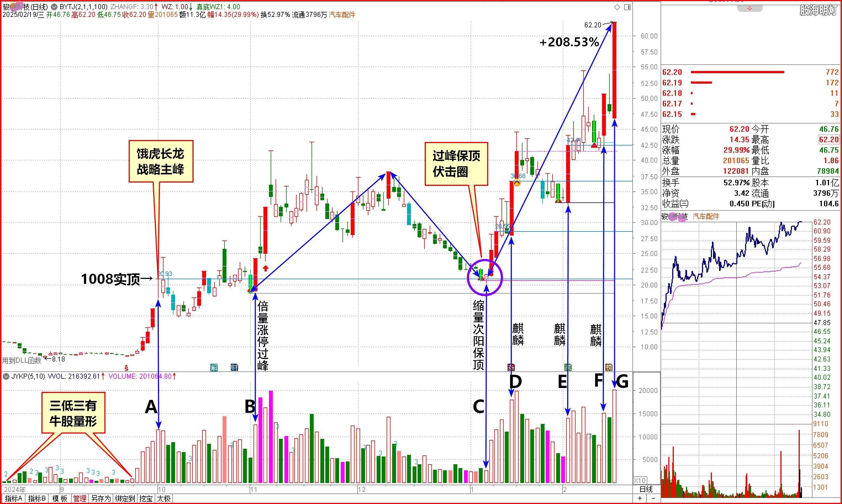This screenshot has width=842, height=504.
Task: Click the smiley marker at 36.68
Action: pyautogui.click(x=517, y=183)
